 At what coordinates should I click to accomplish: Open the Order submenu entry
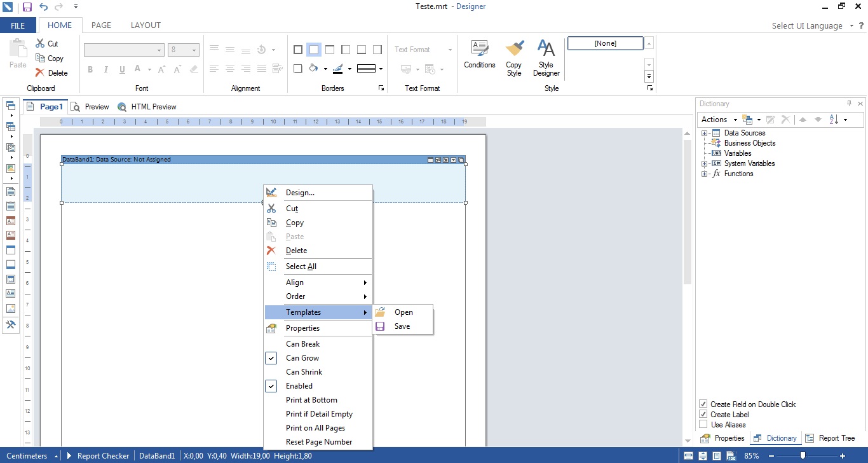[x=318, y=296]
